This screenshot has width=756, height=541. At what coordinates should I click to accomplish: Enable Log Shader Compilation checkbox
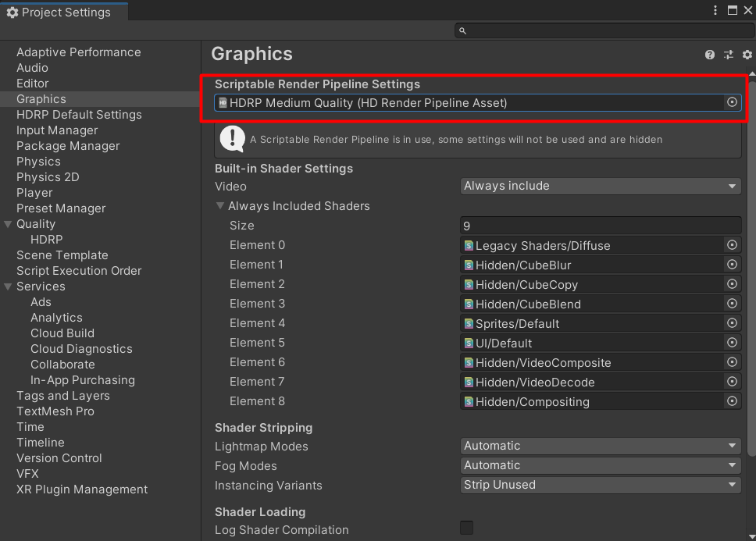click(x=467, y=528)
